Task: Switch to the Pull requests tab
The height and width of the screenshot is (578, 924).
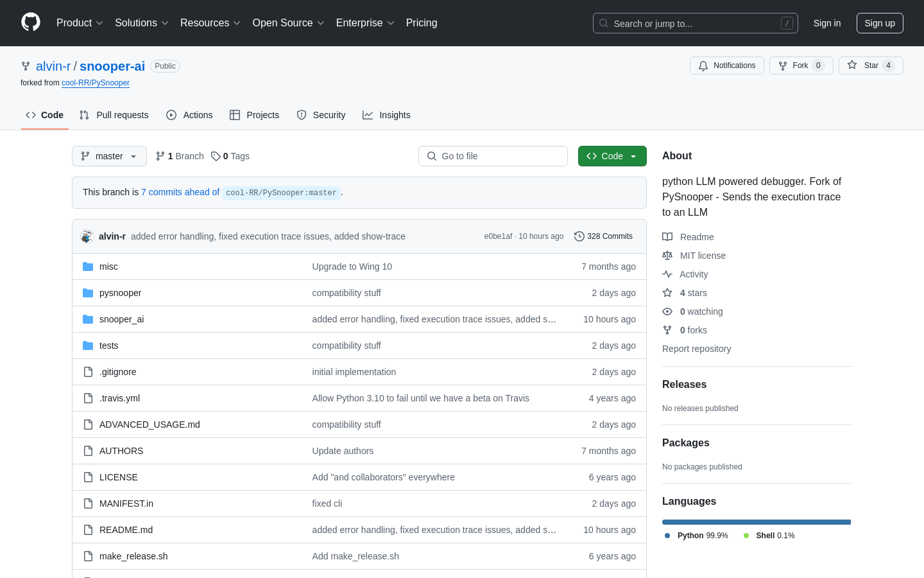Action: click(114, 115)
